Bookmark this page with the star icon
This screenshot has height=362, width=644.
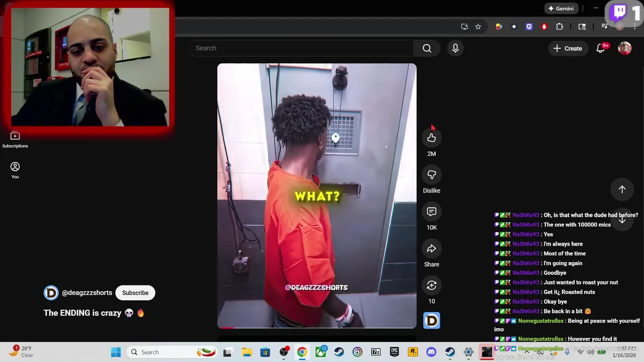478,27
